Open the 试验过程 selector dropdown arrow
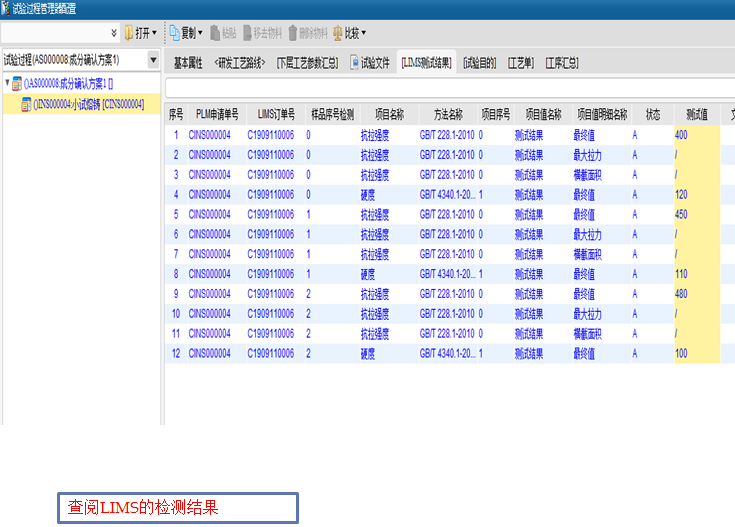735x527 pixels. point(153,61)
